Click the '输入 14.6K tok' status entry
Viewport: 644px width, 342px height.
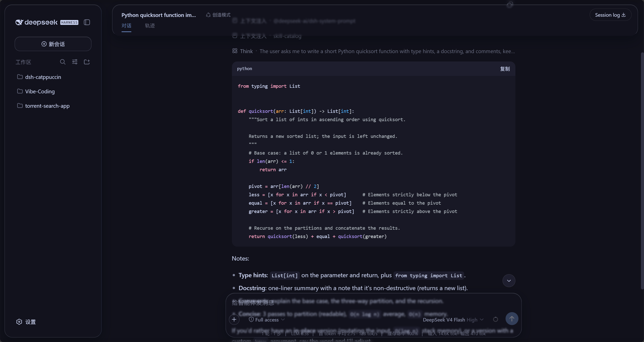[442, 334]
